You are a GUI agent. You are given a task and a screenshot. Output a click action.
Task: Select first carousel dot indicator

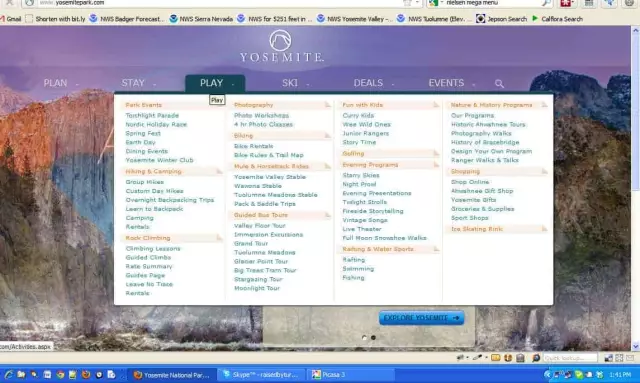(x=364, y=338)
